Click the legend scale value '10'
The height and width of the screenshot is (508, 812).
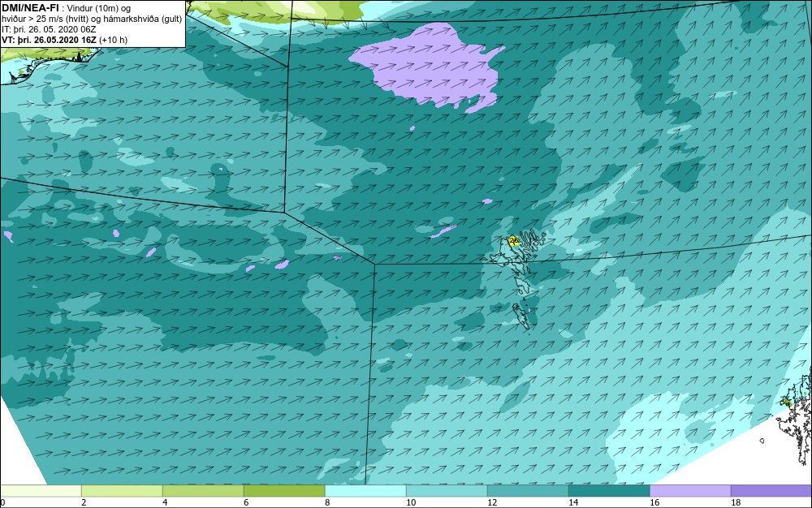click(x=411, y=503)
